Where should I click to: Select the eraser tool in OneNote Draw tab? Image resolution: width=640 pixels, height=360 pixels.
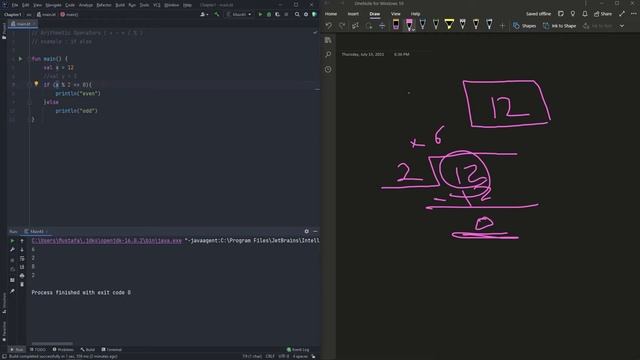click(396, 25)
